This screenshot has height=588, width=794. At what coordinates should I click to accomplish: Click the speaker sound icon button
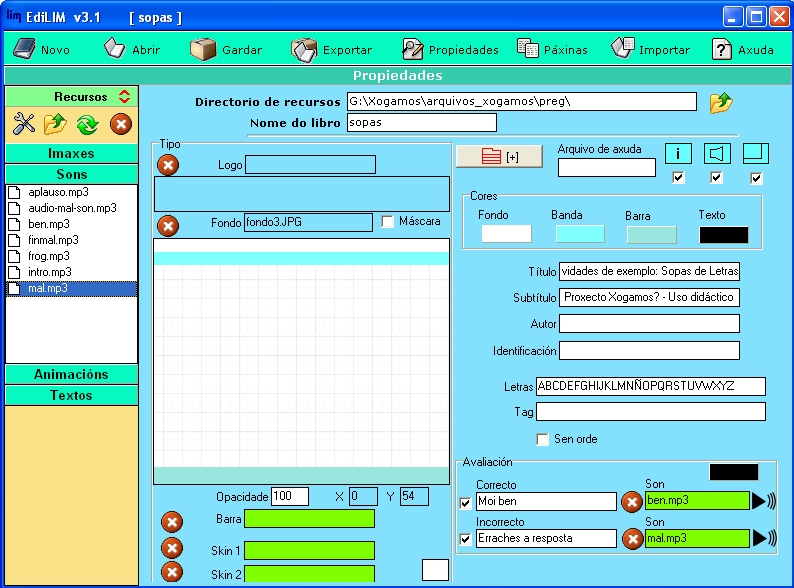718,153
